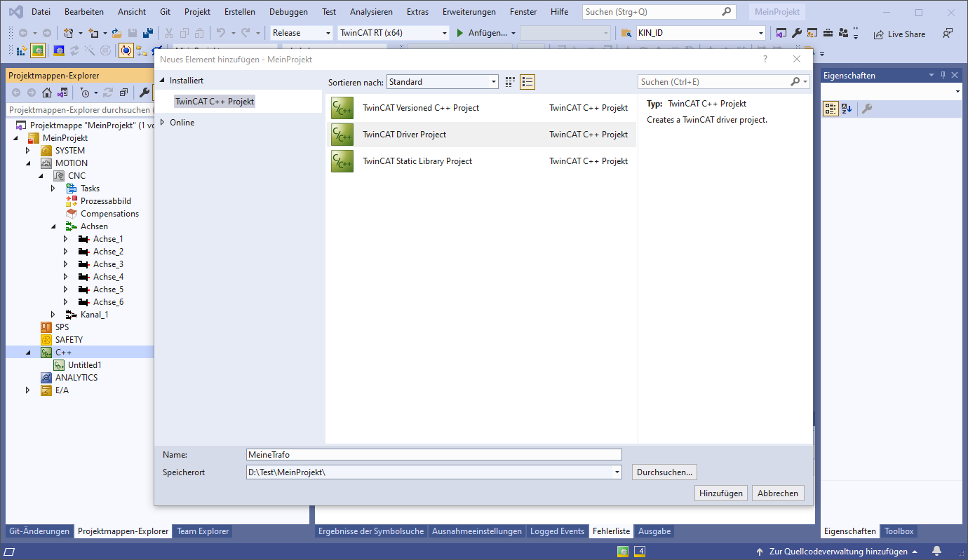This screenshot has width=968, height=560.
Task: Switch to the Team Explorer tab
Action: pyautogui.click(x=203, y=531)
